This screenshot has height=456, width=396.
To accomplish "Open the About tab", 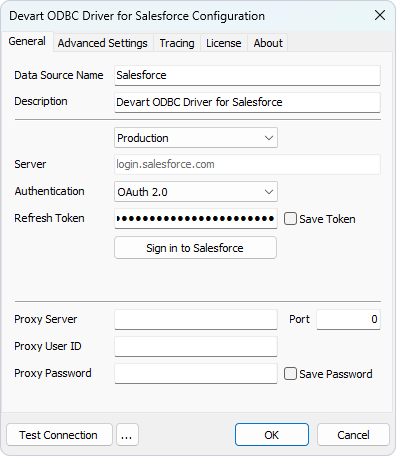I will (268, 43).
